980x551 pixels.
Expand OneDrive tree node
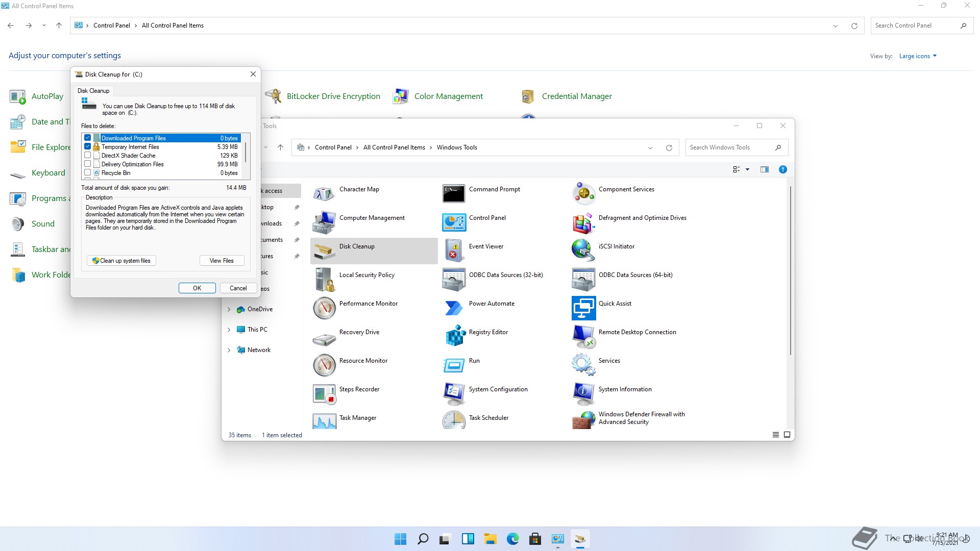click(229, 309)
